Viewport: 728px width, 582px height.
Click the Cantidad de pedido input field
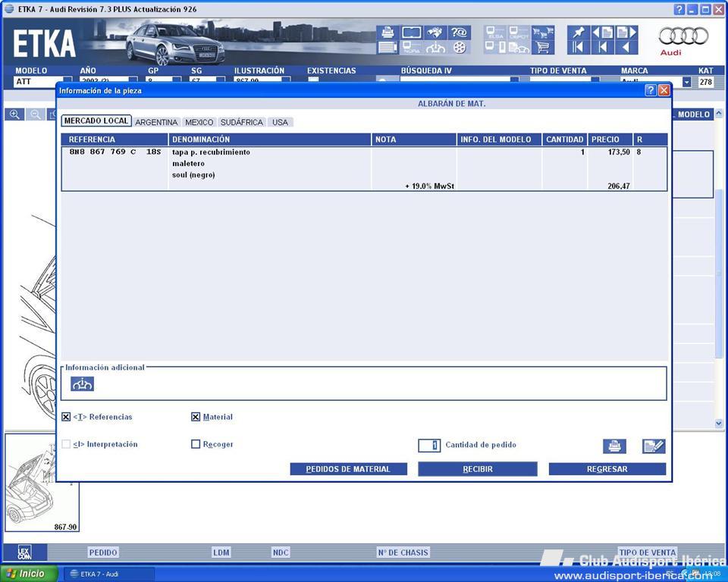coord(429,446)
